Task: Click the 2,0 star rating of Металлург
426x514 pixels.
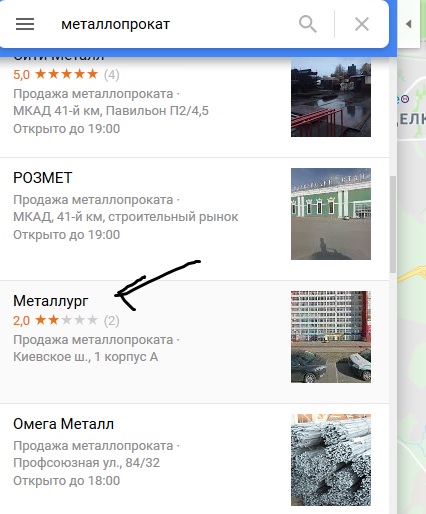Action: pyautogui.click(x=66, y=320)
